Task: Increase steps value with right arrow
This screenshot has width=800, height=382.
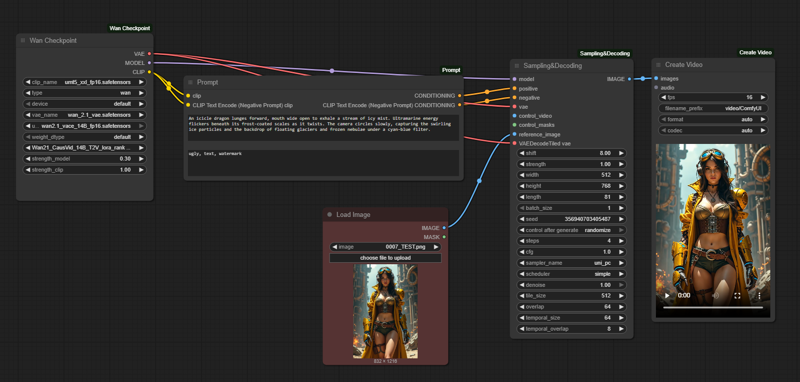Action: click(x=621, y=241)
